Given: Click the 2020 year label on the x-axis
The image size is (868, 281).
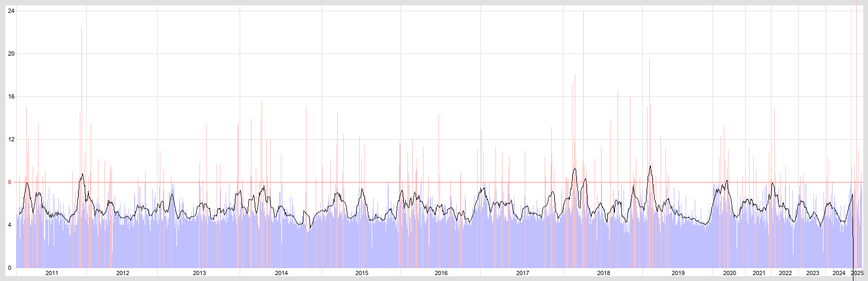Looking at the screenshot, I should pyautogui.click(x=730, y=273).
